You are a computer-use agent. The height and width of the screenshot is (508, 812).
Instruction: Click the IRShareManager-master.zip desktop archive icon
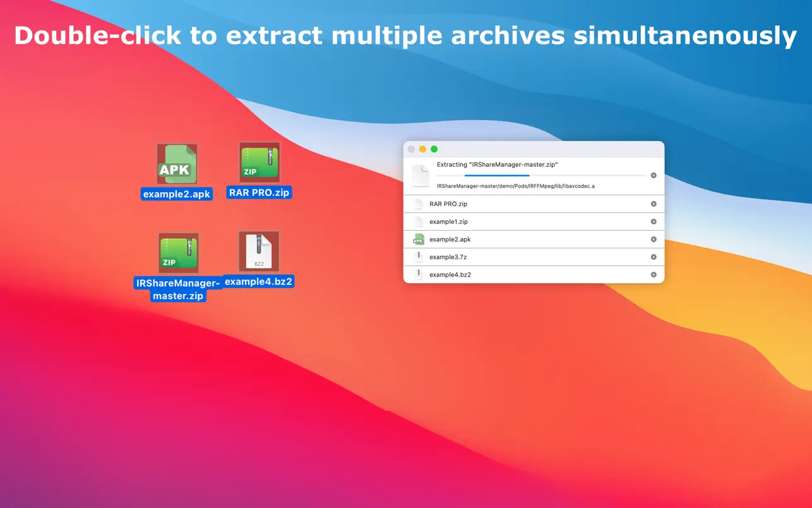[x=178, y=253]
